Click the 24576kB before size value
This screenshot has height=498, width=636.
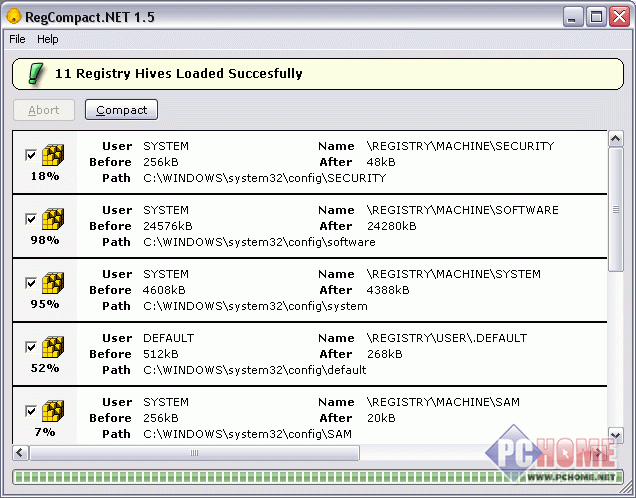[168, 226]
